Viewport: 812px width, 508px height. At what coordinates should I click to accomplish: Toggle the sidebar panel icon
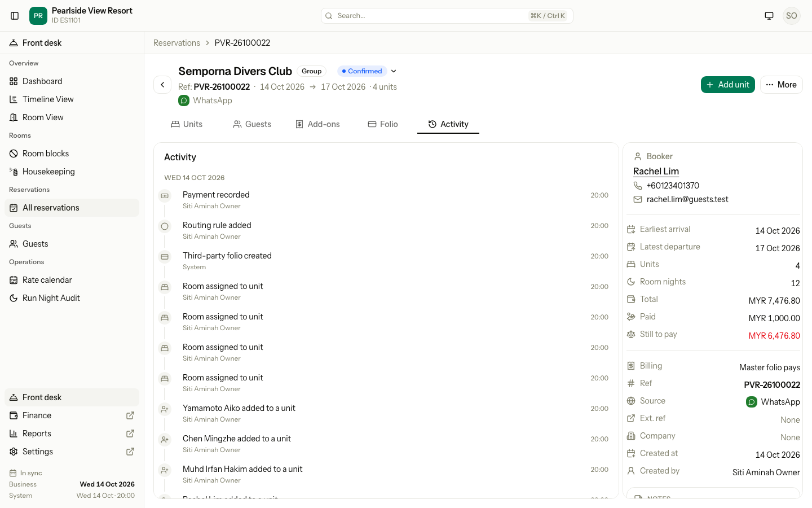pos(15,16)
